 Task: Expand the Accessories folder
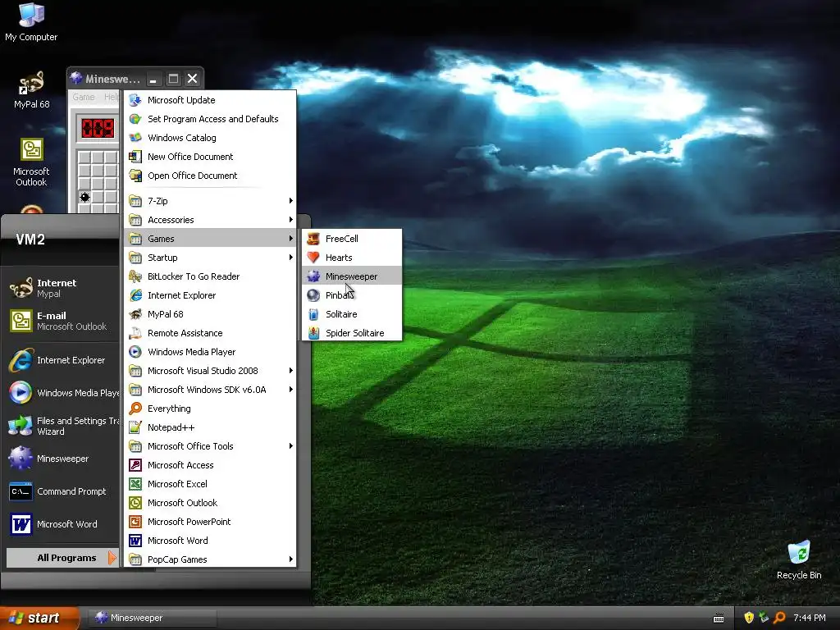click(210, 220)
